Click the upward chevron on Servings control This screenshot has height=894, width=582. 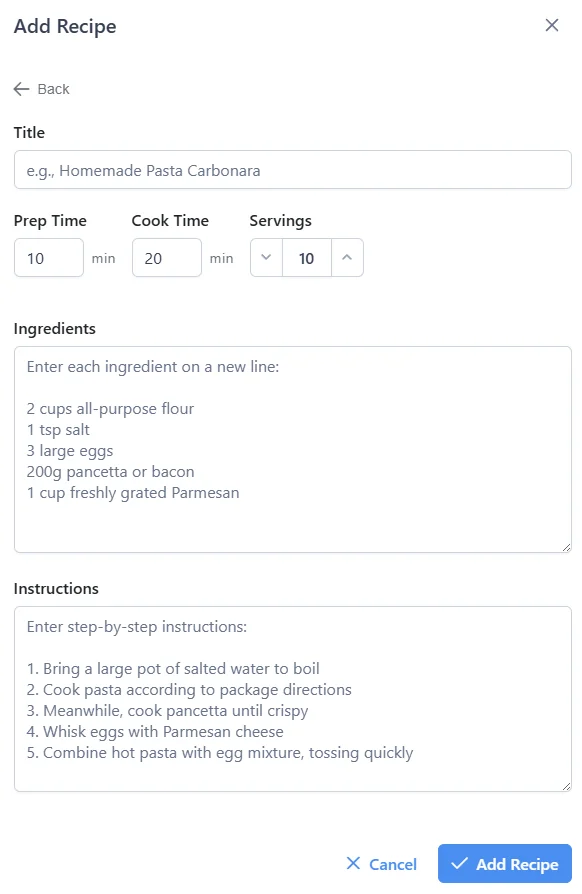(347, 257)
